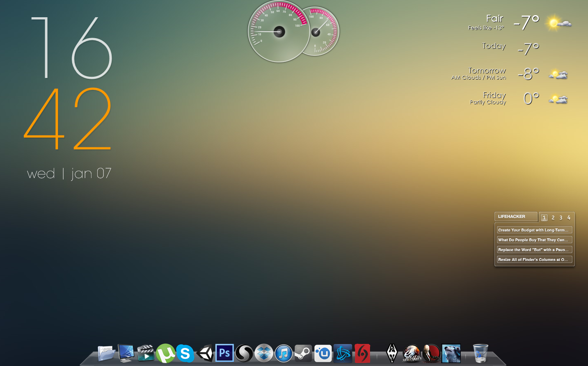Switch to Lifehacker feed page 2

coord(553,217)
